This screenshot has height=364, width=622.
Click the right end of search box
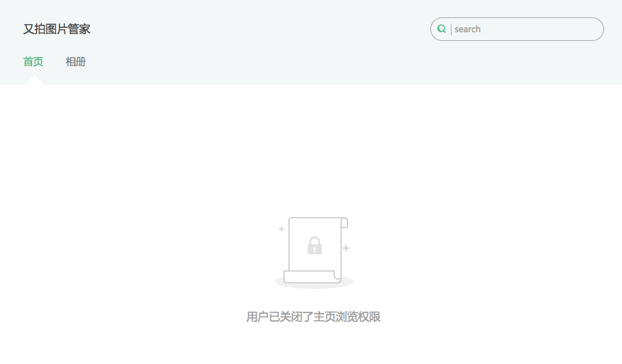[x=595, y=29]
